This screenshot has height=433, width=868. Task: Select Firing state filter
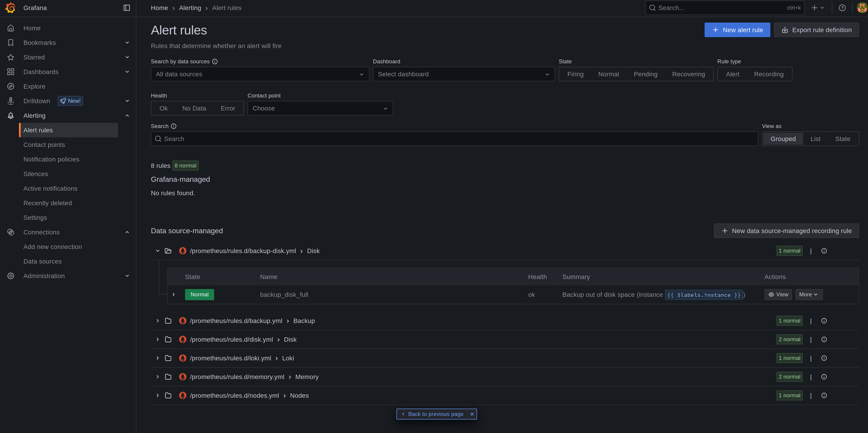pyautogui.click(x=575, y=74)
